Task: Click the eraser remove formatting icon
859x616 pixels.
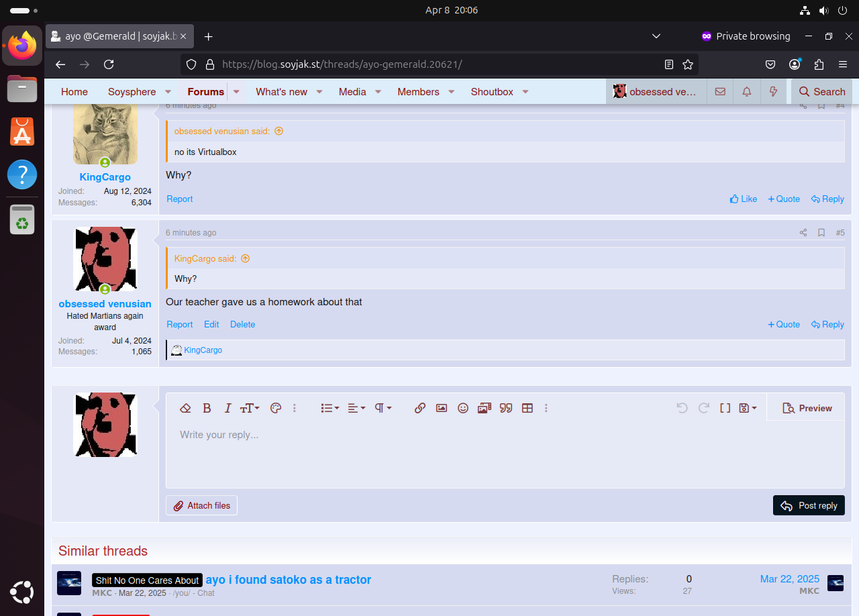Action: pyautogui.click(x=186, y=408)
